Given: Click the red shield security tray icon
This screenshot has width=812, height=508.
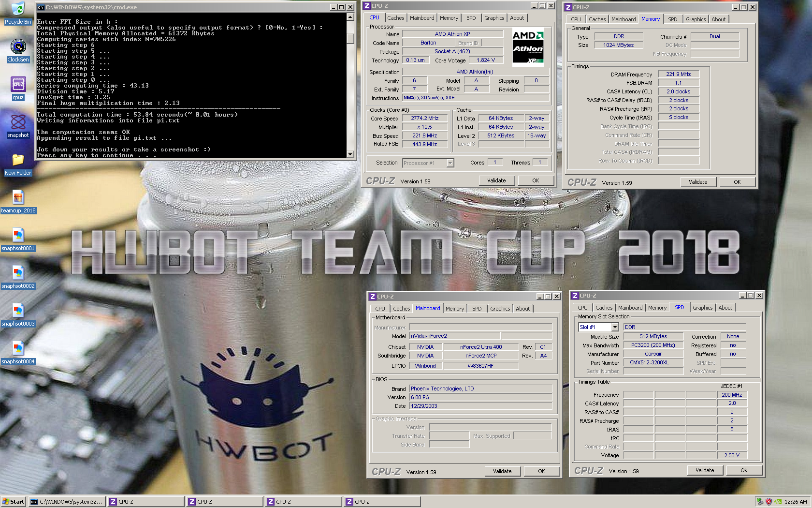Looking at the screenshot, I should (769, 502).
